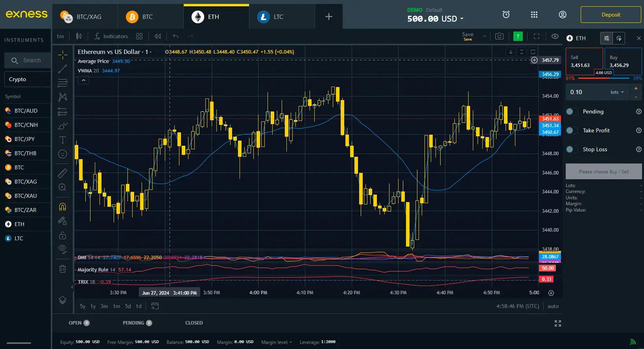
Task: Click the measure ruler tool
Action: [63, 173]
